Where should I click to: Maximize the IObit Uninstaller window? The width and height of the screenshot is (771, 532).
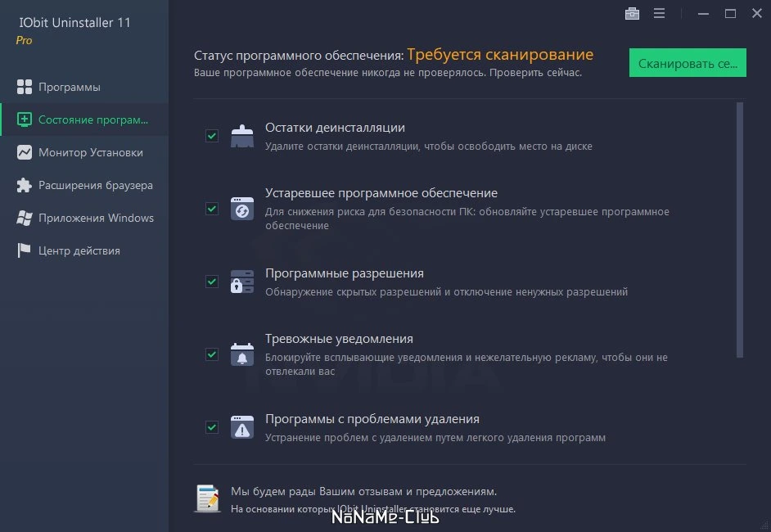[x=730, y=14]
